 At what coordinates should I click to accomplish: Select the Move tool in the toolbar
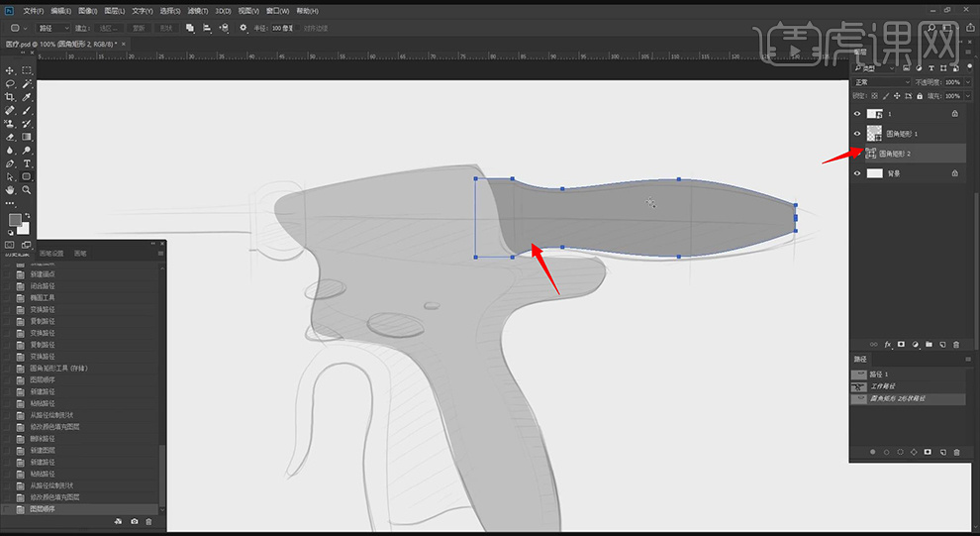click(10, 71)
